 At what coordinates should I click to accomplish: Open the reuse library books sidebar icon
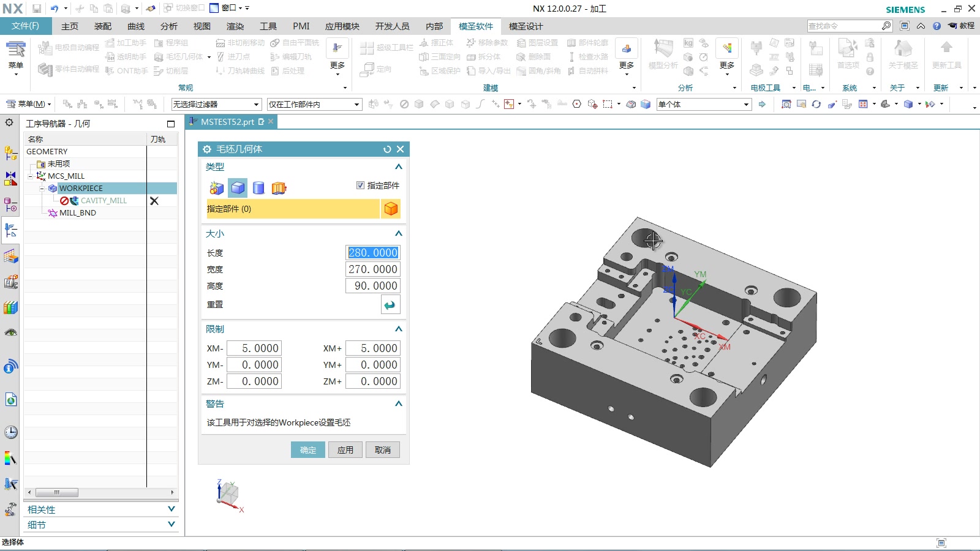(x=10, y=307)
